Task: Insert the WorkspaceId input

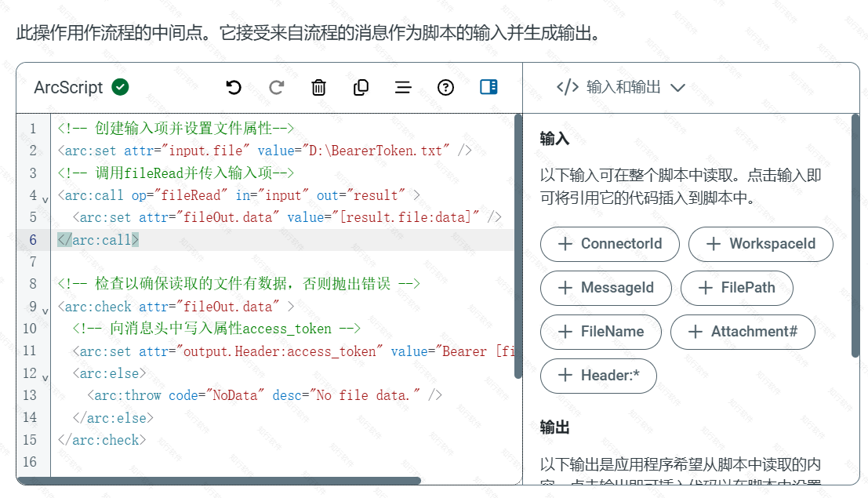Action: click(x=760, y=244)
